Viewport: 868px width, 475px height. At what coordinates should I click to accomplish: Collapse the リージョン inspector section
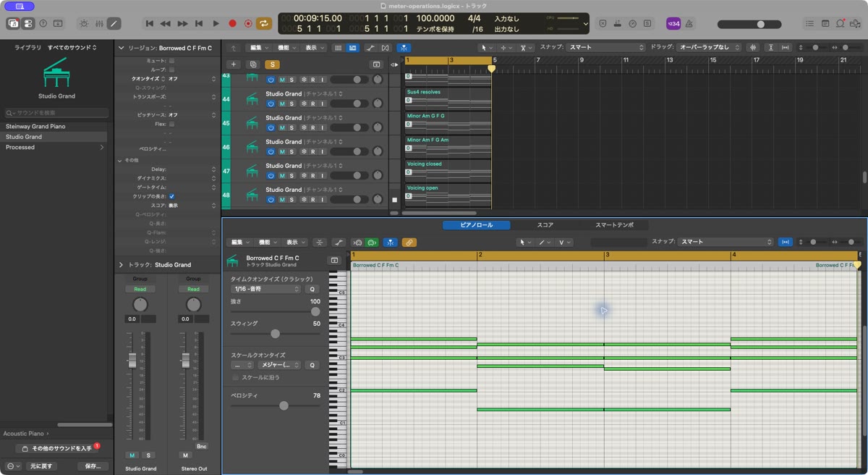click(121, 48)
